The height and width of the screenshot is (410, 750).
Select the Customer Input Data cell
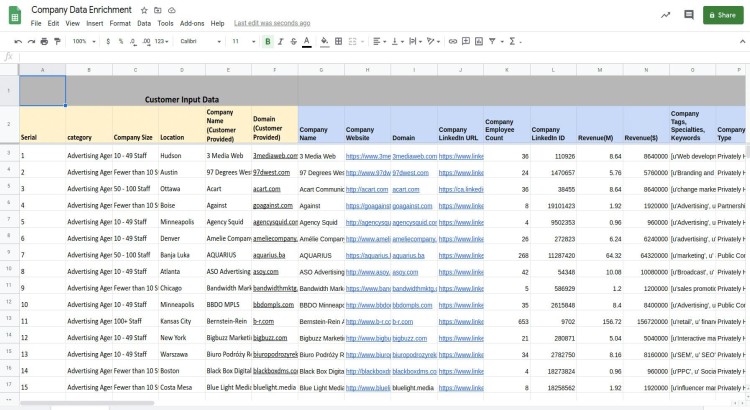[182, 91]
